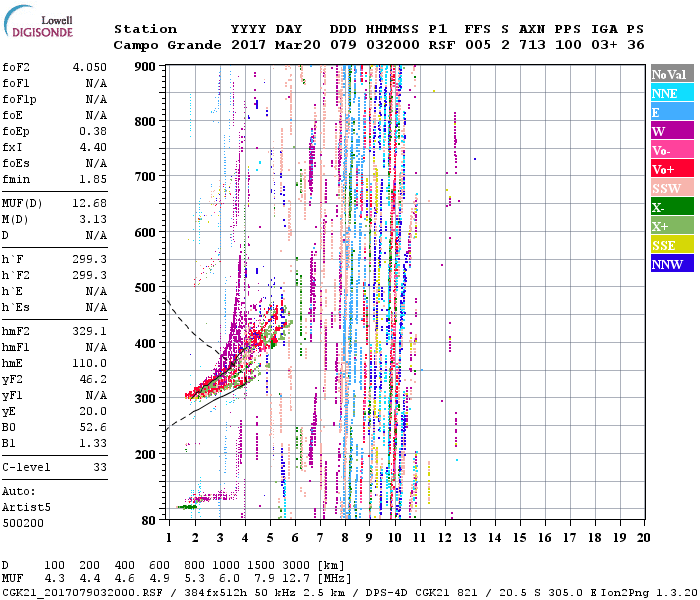
Task: Choose the X- dark green legend box
Action: pos(672,207)
